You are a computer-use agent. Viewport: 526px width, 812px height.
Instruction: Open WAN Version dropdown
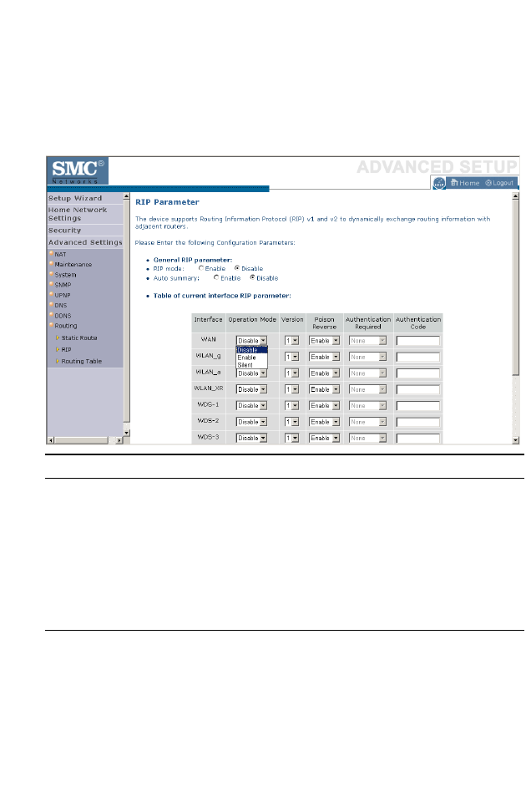(x=292, y=341)
